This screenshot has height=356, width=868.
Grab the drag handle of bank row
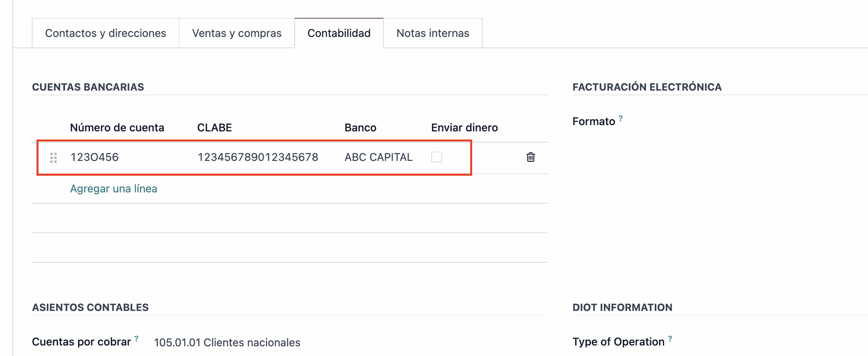53,158
